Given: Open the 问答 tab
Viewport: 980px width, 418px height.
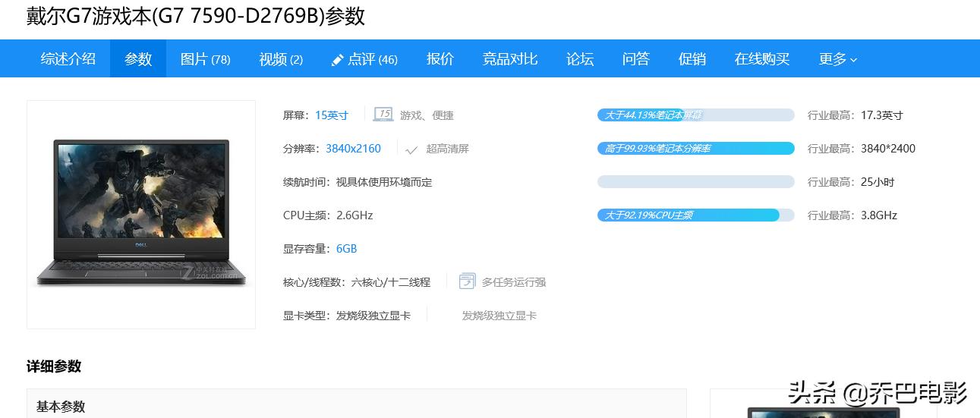Looking at the screenshot, I should click(636, 59).
